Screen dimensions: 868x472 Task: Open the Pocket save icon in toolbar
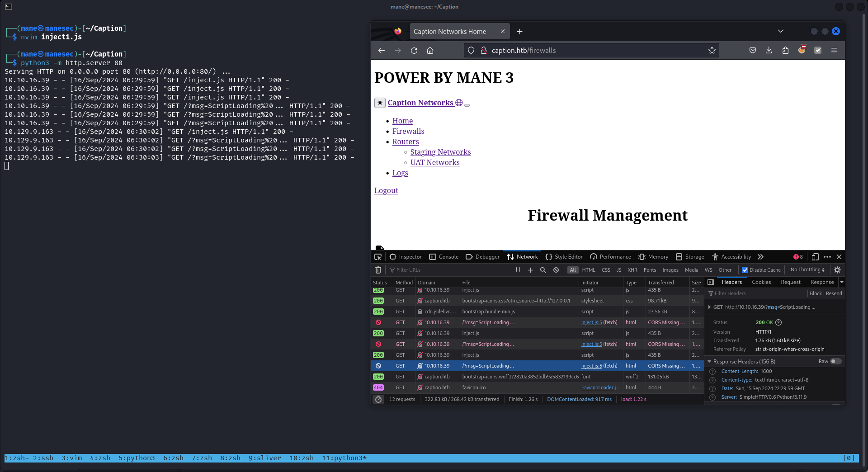click(753, 51)
